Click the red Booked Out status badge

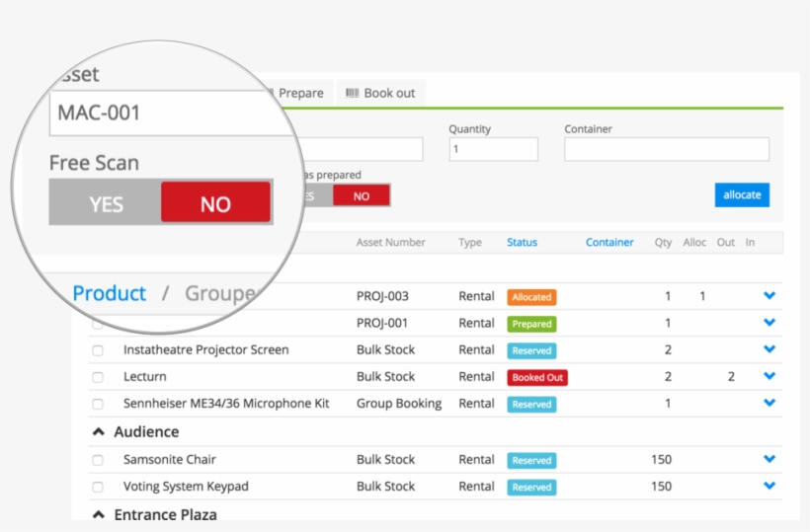pos(537,378)
